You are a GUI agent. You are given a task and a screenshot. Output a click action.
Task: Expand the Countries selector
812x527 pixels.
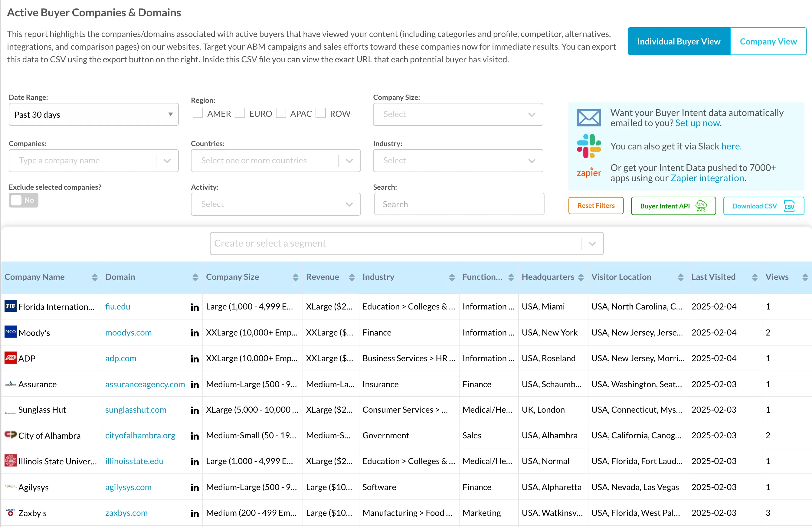pyautogui.click(x=349, y=161)
